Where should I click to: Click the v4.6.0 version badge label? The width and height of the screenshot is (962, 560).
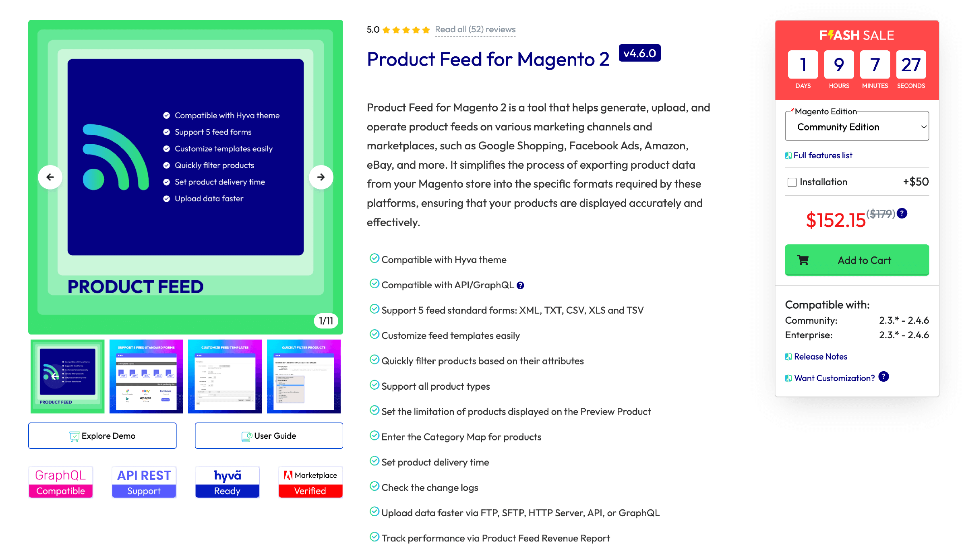639,53
